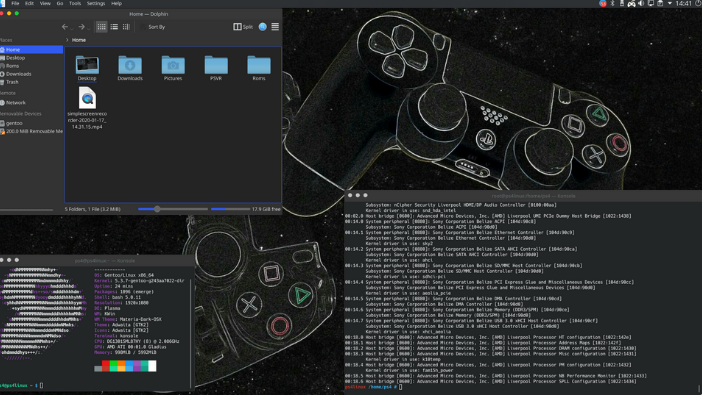This screenshot has width=702, height=395.
Task: Select Downloads in the Places sidebar
Action: pyautogui.click(x=31, y=74)
